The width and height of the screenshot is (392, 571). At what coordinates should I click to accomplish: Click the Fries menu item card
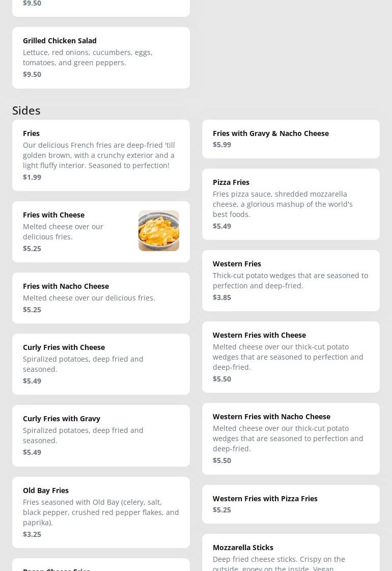point(101,155)
